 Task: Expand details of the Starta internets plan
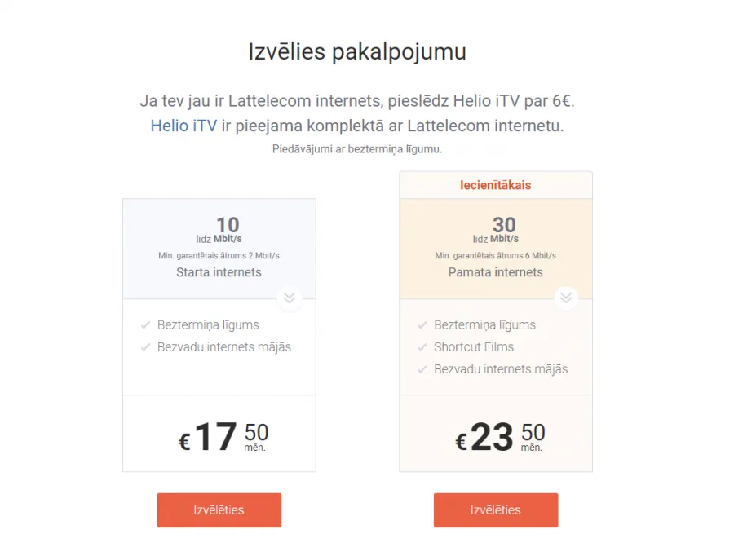tap(290, 298)
